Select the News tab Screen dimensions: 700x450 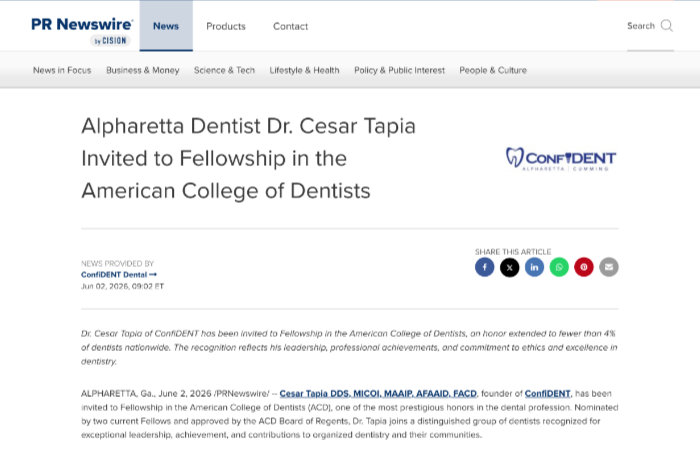coord(166,26)
